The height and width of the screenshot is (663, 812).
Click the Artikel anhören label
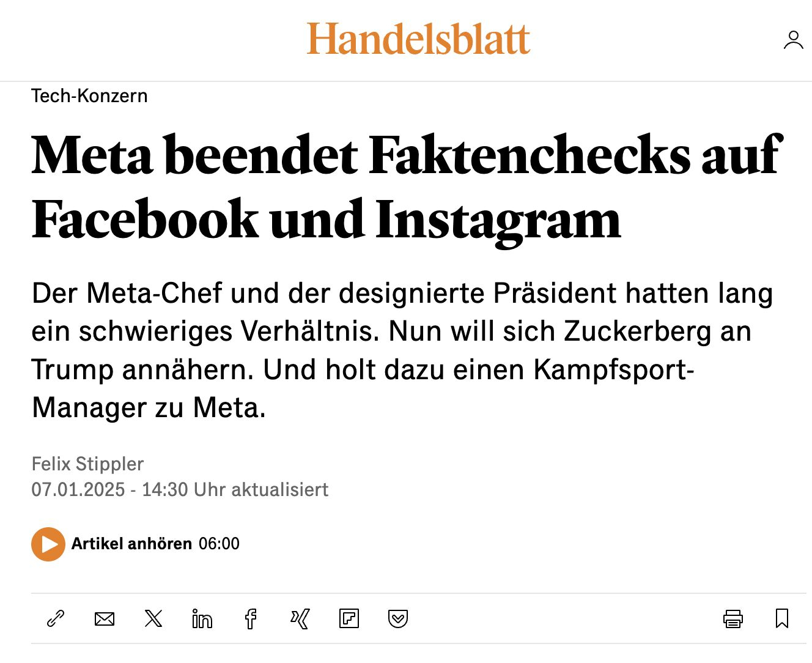click(x=131, y=544)
